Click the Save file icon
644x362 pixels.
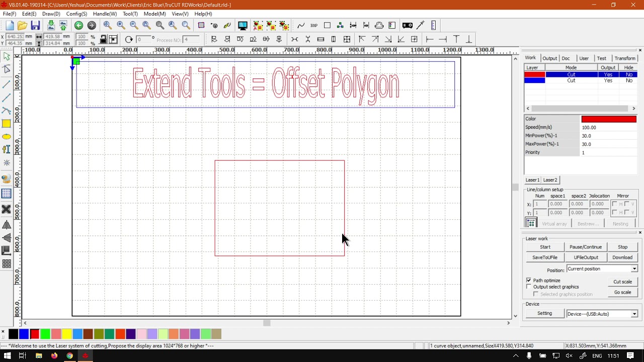(35, 26)
